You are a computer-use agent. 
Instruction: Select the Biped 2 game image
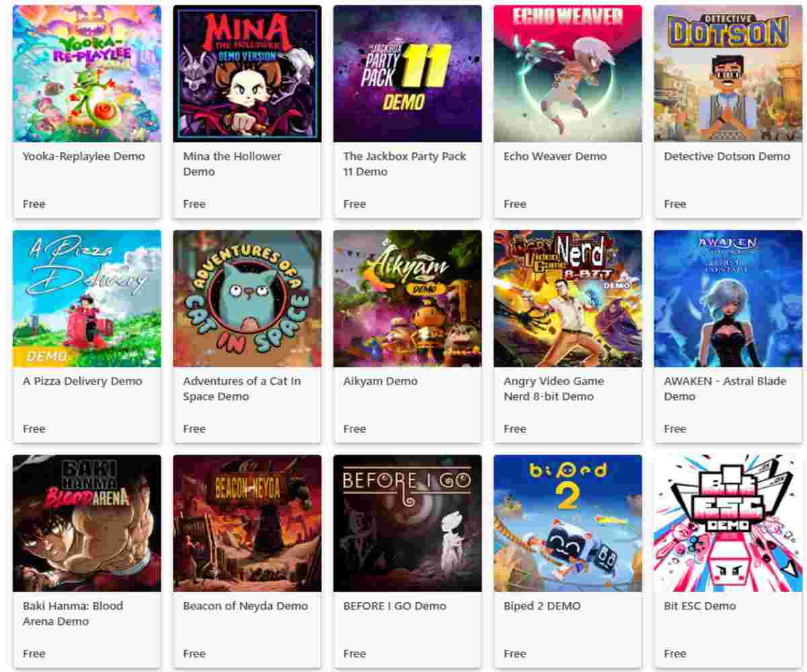pyautogui.click(x=568, y=523)
